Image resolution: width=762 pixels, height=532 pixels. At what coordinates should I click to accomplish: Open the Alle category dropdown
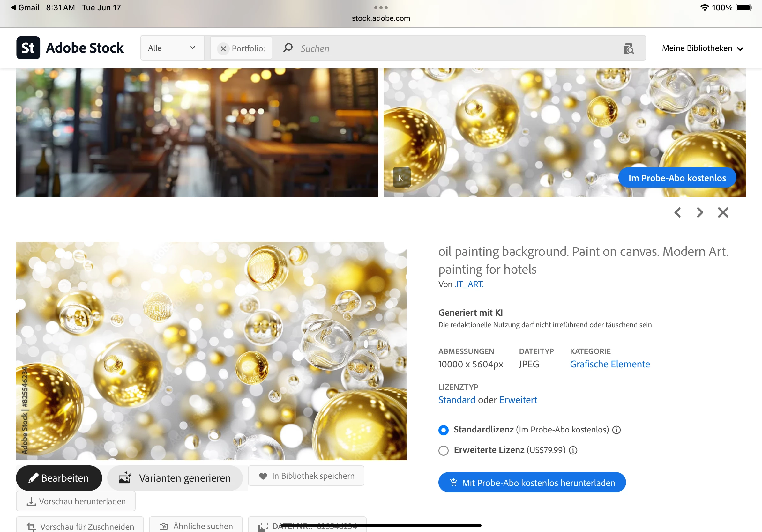pos(172,48)
